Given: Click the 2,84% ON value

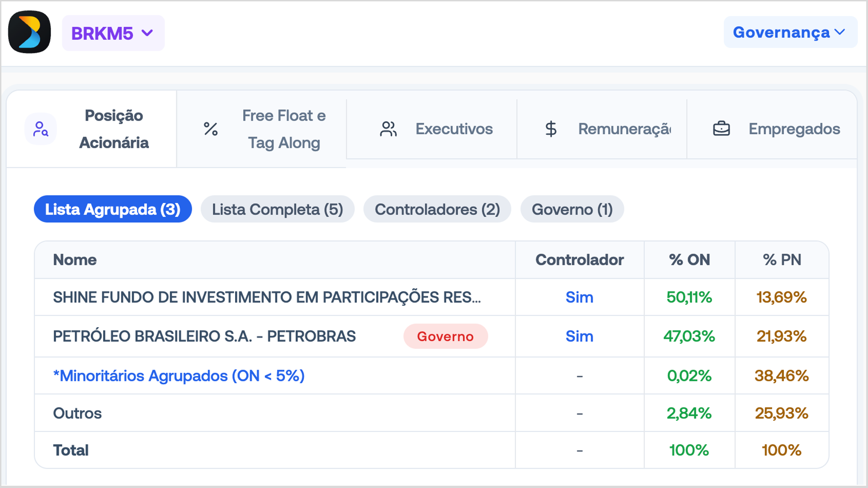Looking at the screenshot, I should tap(689, 413).
